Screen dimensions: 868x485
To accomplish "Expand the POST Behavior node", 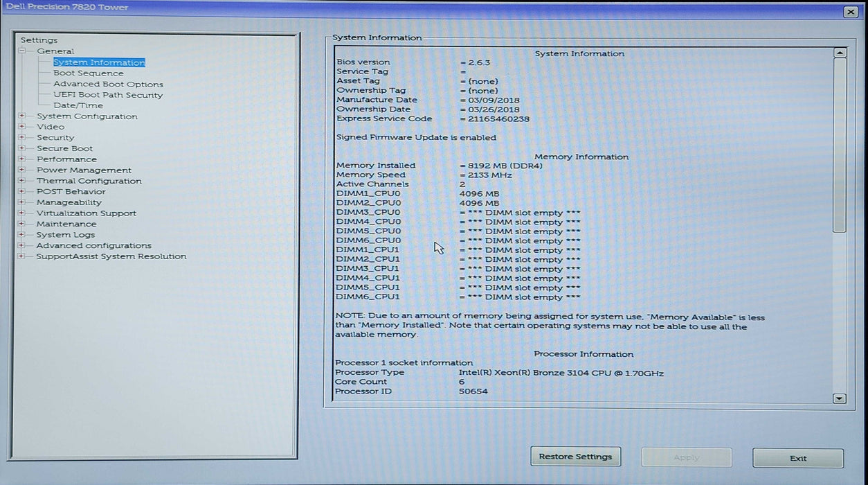I will click(22, 191).
